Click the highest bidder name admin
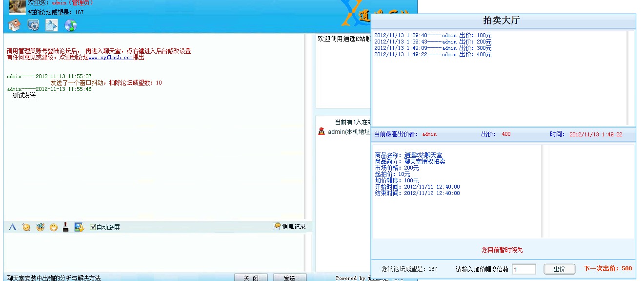This screenshot has width=644, height=281. click(429, 134)
